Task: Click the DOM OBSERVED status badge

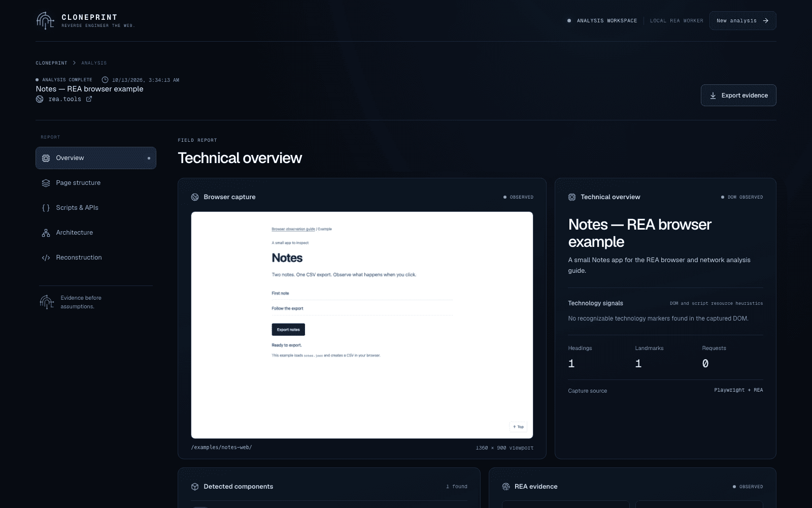Action: coord(741,197)
